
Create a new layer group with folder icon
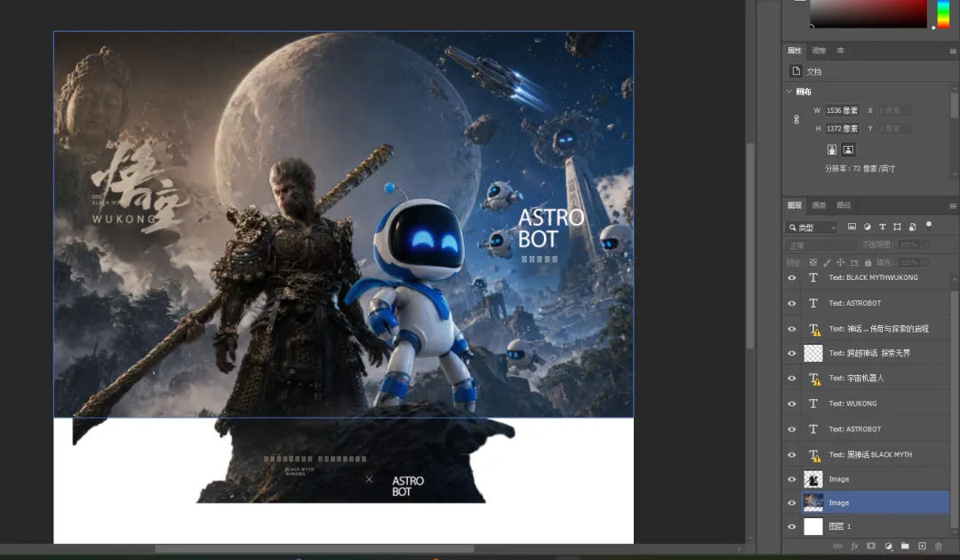(905, 546)
